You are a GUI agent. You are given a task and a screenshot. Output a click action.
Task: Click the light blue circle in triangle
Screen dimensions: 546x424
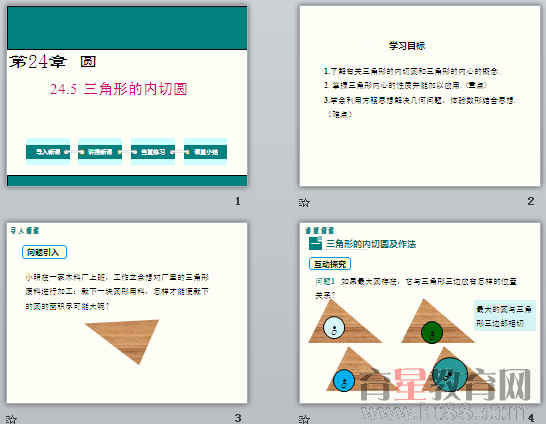(x=334, y=328)
